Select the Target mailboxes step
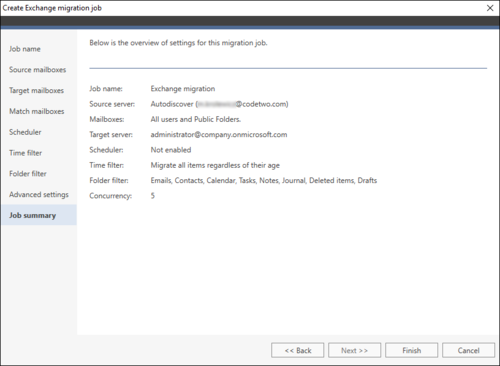 pyautogui.click(x=36, y=91)
